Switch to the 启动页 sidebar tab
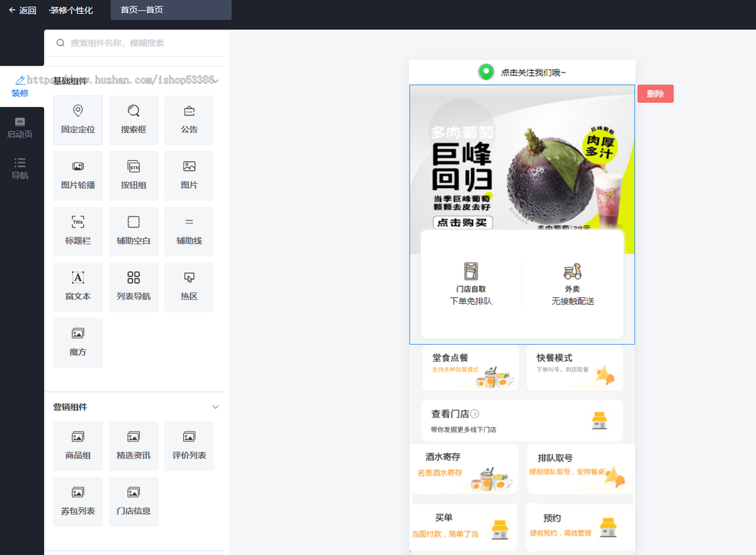The image size is (756, 555). click(20, 128)
